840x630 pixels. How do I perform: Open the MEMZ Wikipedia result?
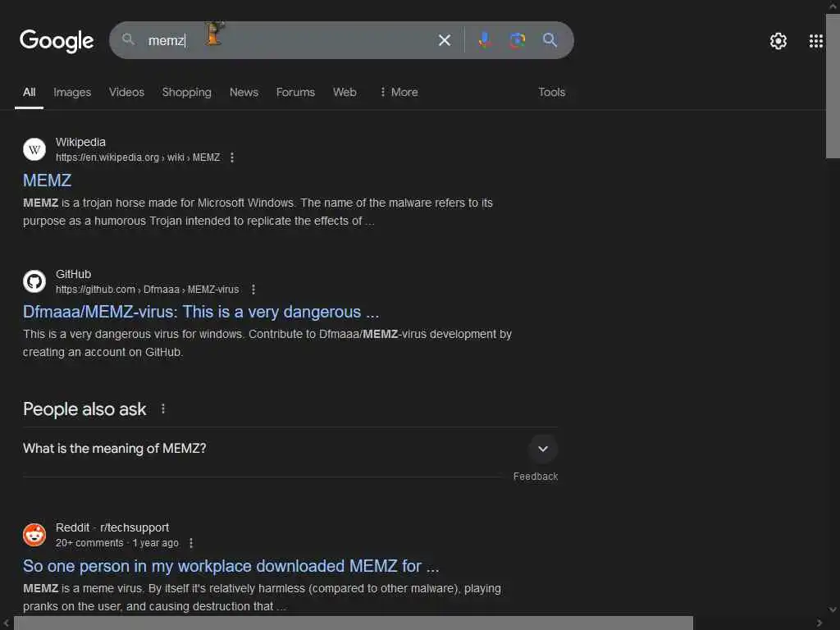pyautogui.click(x=47, y=180)
